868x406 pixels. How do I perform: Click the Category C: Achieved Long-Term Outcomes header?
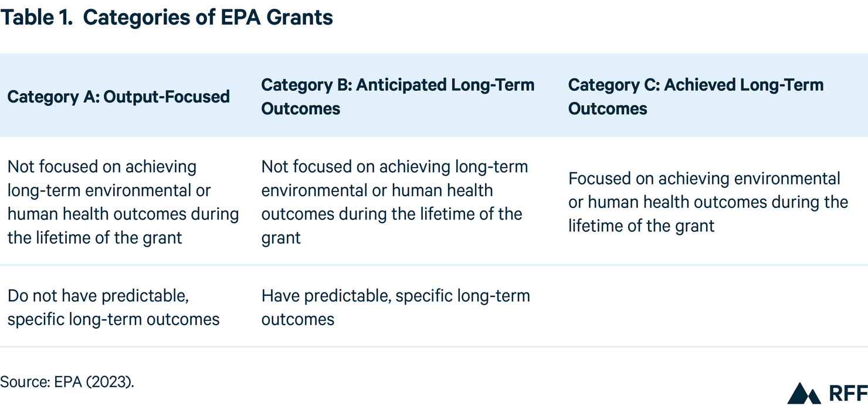coord(696,97)
